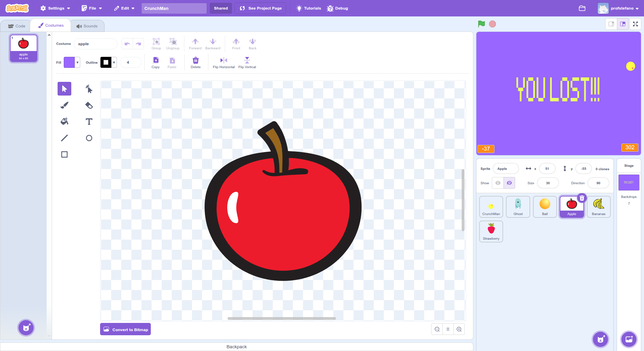The width and height of the screenshot is (644, 351).
Task: Select the Brush tool
Action: (x=64, y=105)
